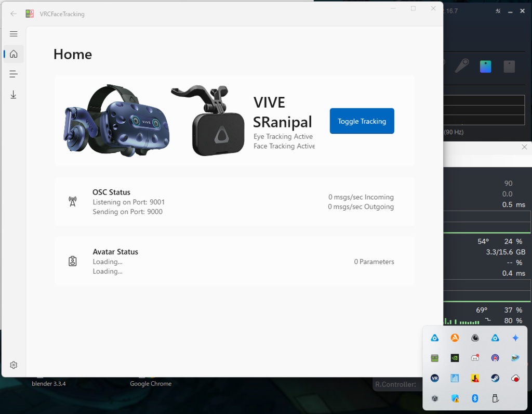Click the "VIVE SRanipal" module title

tap(282, 112)
